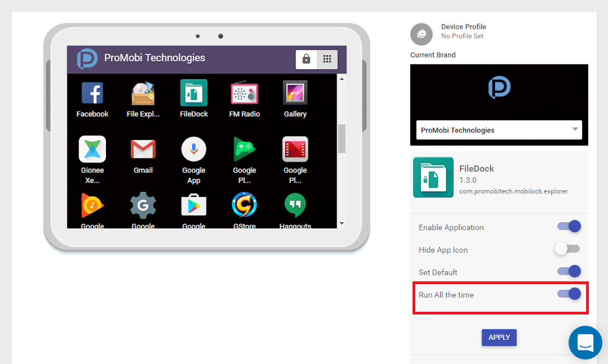This screenshot has height=364, width=608.
Task: Open the Google Play Store icon
Action: [194, 206]
